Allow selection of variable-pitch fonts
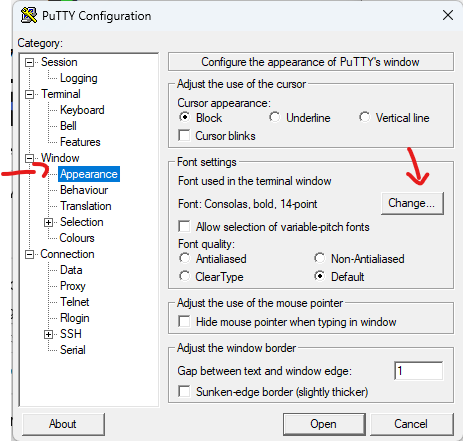 coord(184,226)
